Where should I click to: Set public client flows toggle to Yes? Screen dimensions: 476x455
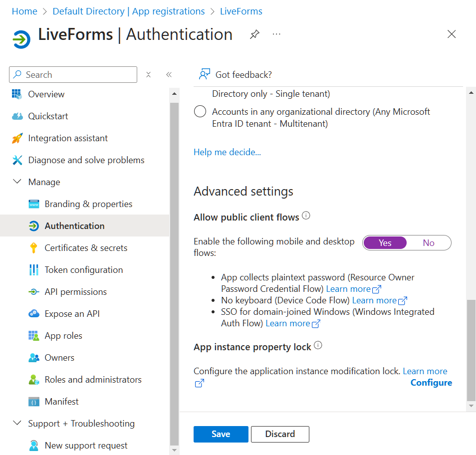click(x=385, y=243)
